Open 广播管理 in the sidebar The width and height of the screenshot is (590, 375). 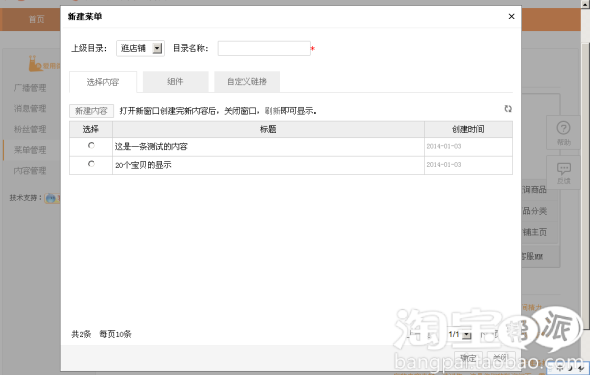click(x=30, y=88)
